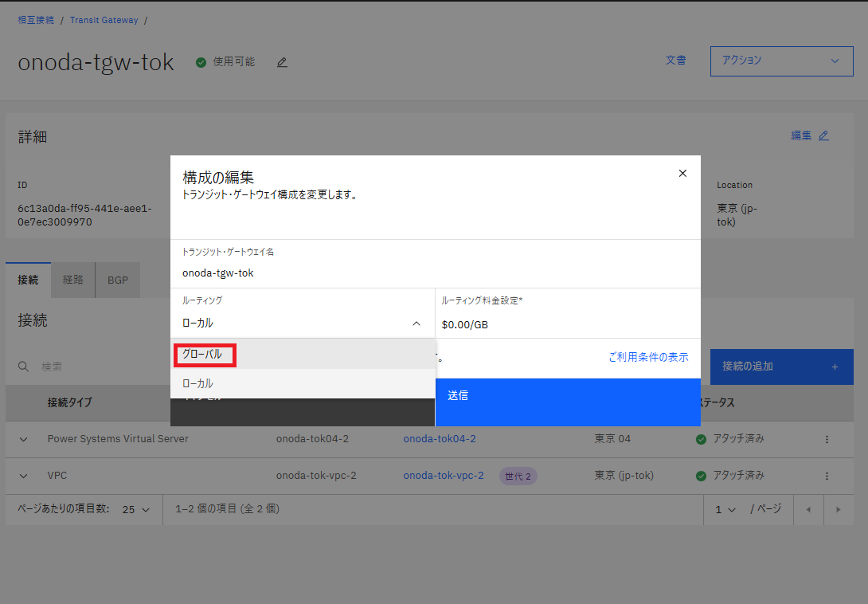Open onoda-tok04-2 connection link
This screenshot has width=868, height=604.
tap(440, 439)
